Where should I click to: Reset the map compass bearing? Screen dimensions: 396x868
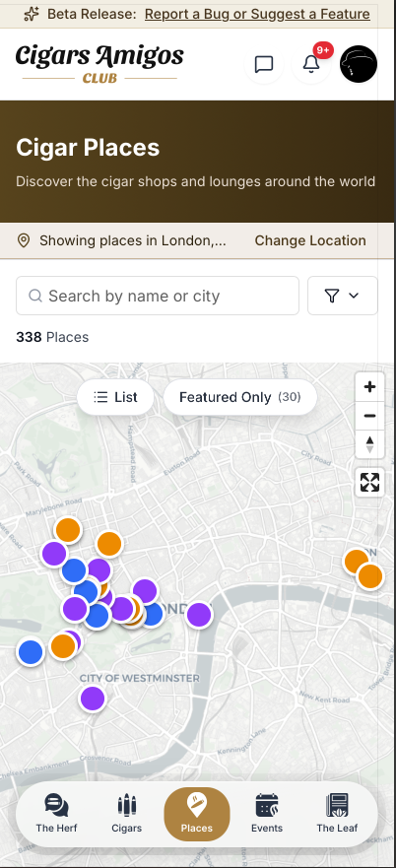pyautogui.click(x=369, y=444)
